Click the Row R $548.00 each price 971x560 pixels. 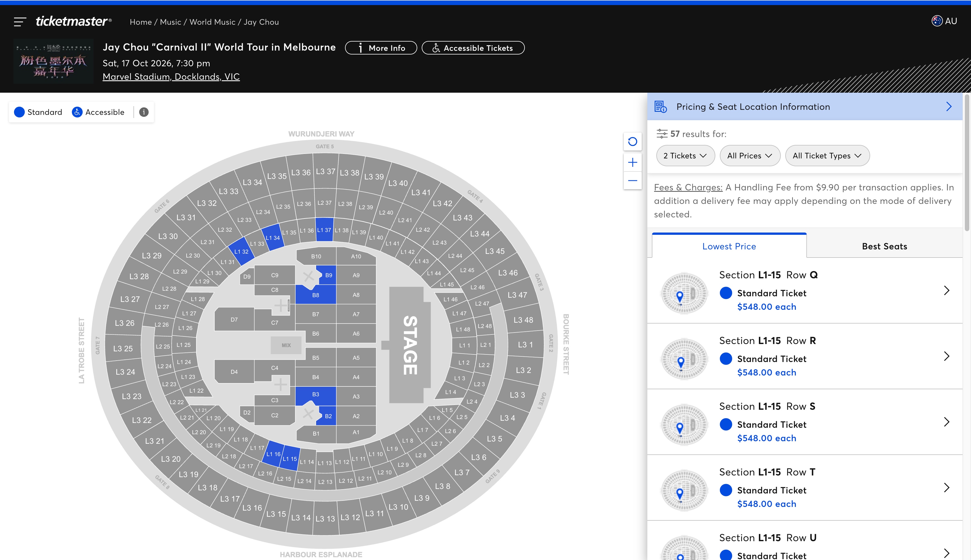[766, 372]
